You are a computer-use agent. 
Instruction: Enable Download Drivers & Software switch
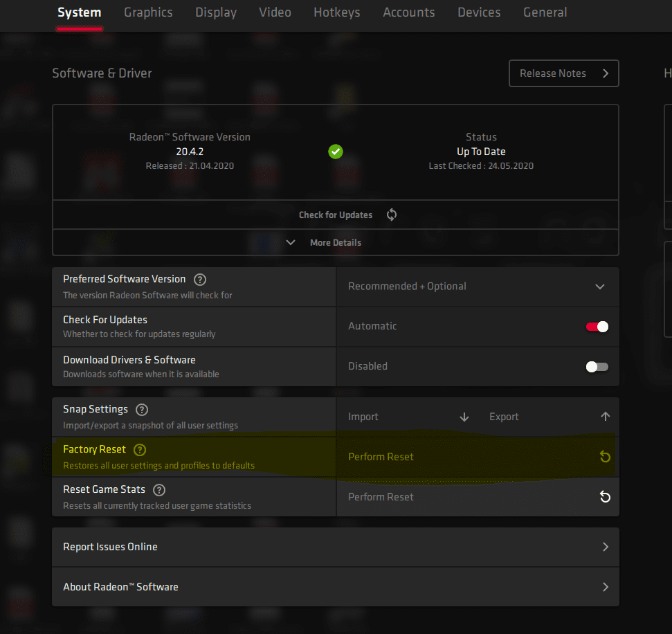click(x=597, y=367)
